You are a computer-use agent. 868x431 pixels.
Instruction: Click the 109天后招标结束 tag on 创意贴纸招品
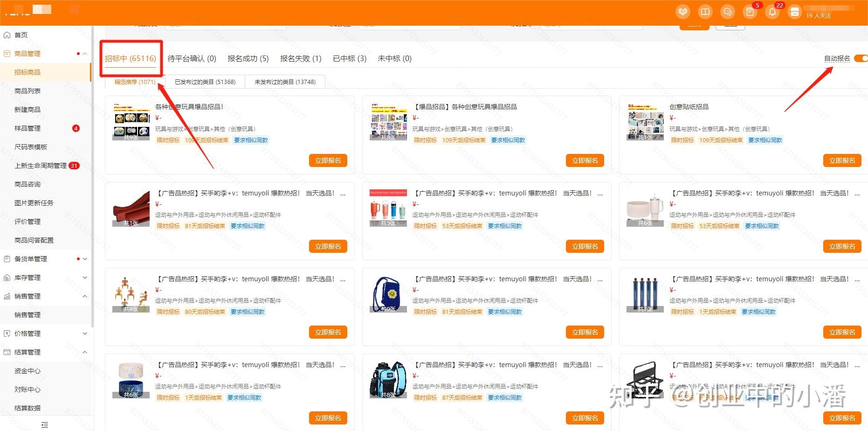tap(721, 140)
